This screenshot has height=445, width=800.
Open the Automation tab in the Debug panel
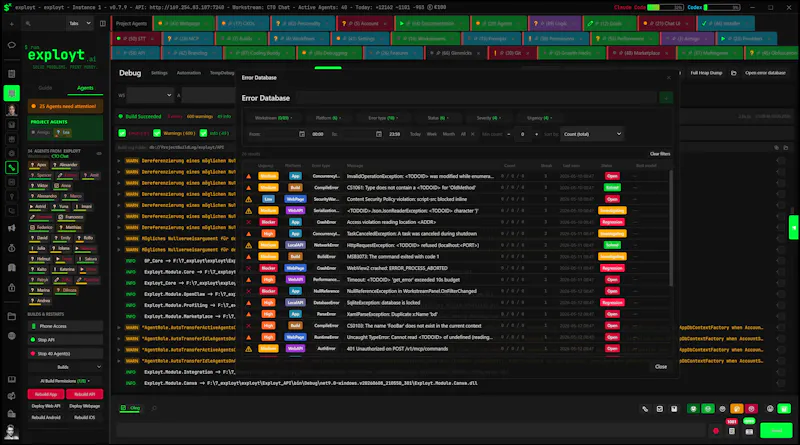tap(189, 73)
